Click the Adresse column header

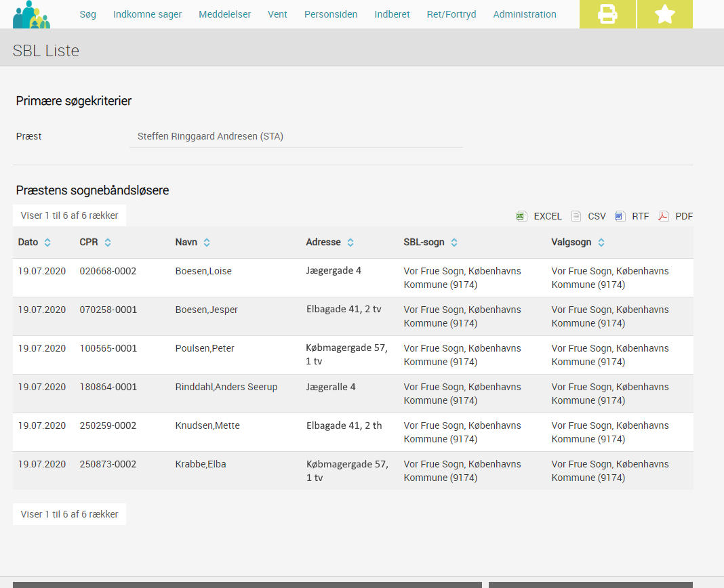tap(323, 243)
